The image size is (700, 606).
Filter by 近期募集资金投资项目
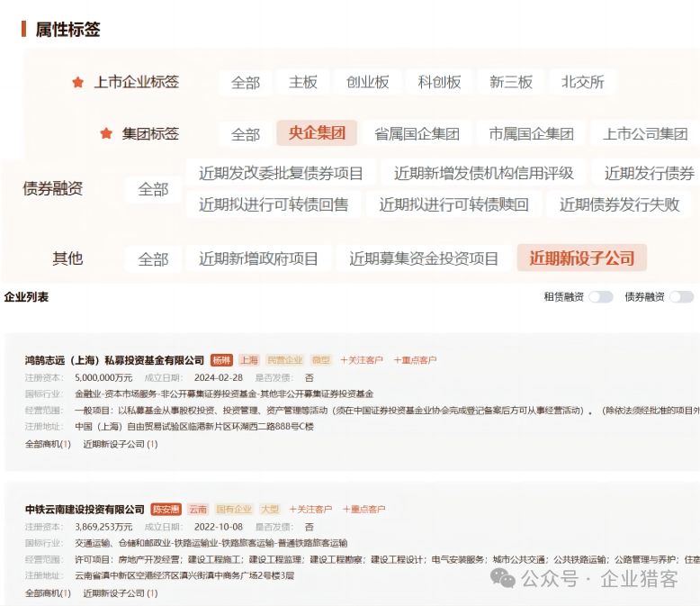(424, 258)
